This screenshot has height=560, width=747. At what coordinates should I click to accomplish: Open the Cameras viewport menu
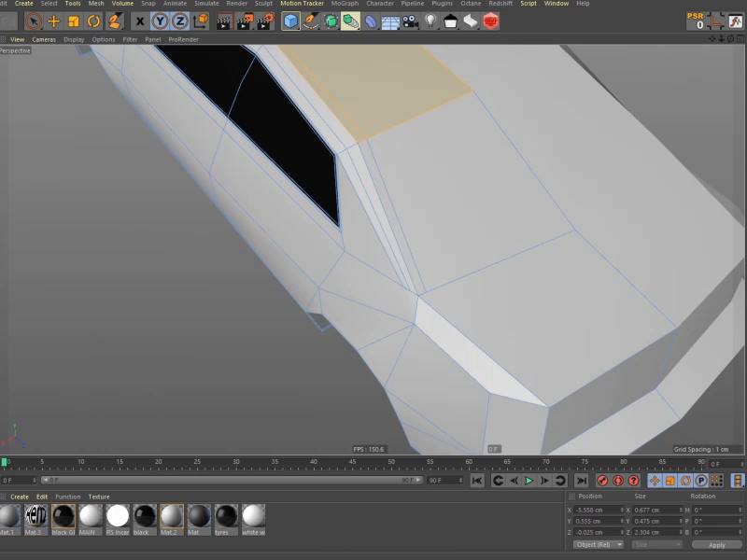point(44,39)
